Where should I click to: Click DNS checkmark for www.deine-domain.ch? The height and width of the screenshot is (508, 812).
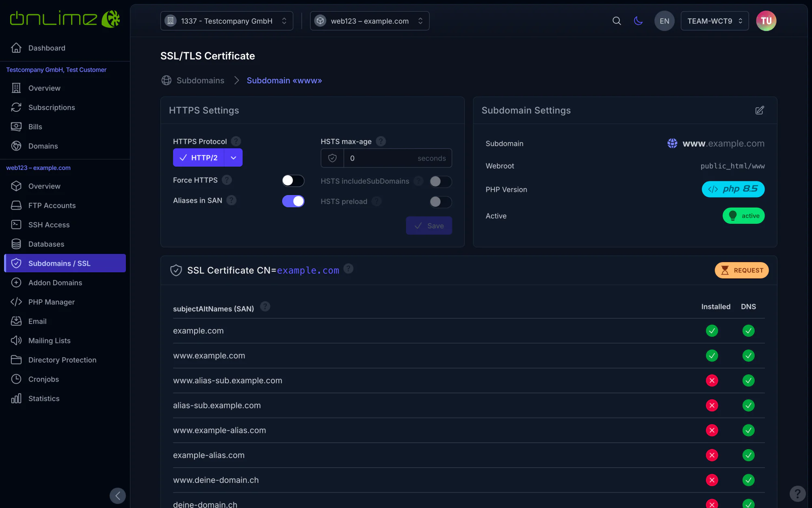[x=748, y=480]
